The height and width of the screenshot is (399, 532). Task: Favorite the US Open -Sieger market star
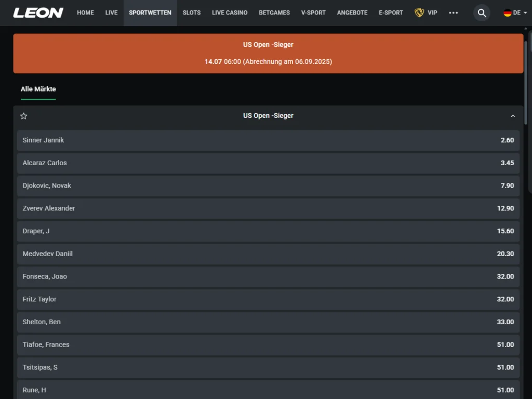point(23,116)
